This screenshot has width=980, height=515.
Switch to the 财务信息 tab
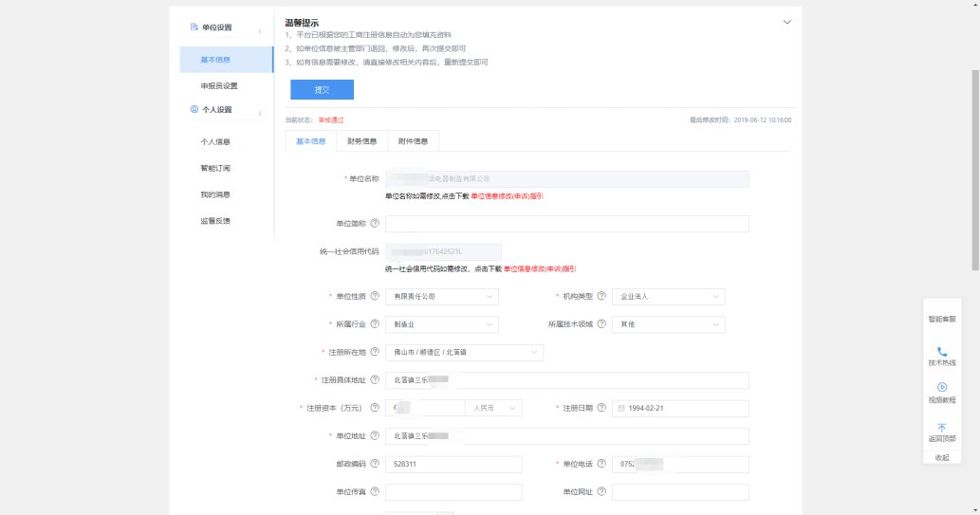tap(361, 141)
